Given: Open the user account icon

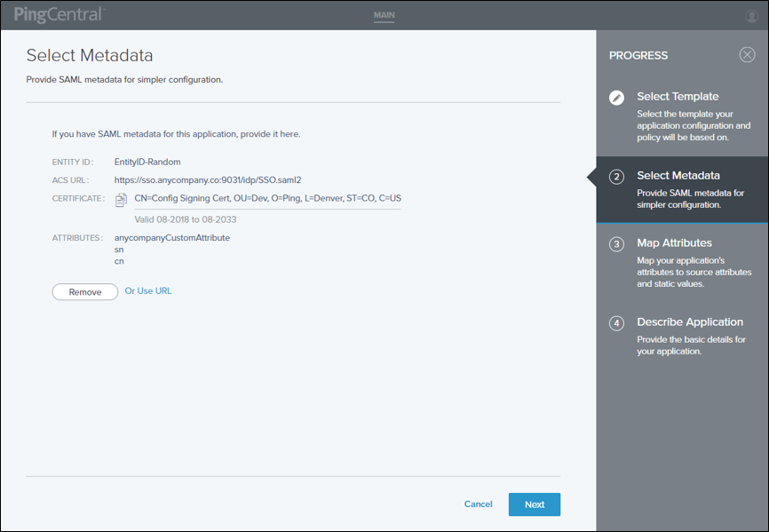Looking at the screenshot, I should 754,14.
